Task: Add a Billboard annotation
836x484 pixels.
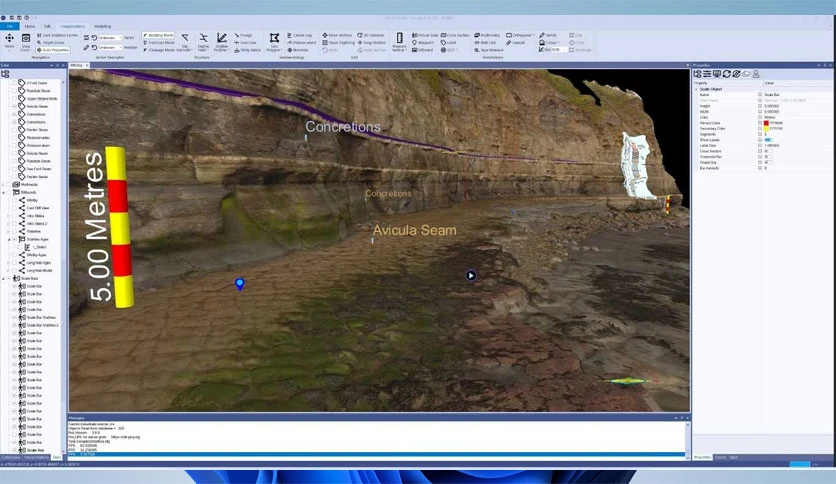Action: (x=422, y=50)
